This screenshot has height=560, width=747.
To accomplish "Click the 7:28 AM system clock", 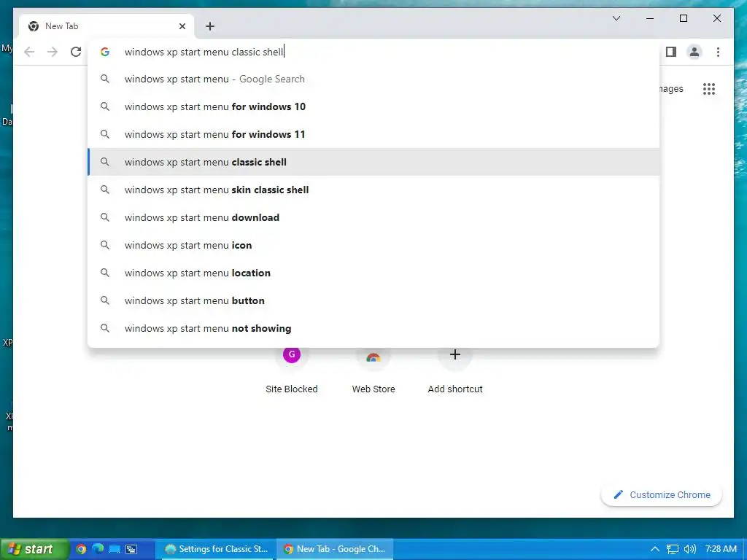I will [x=721, y=549].
